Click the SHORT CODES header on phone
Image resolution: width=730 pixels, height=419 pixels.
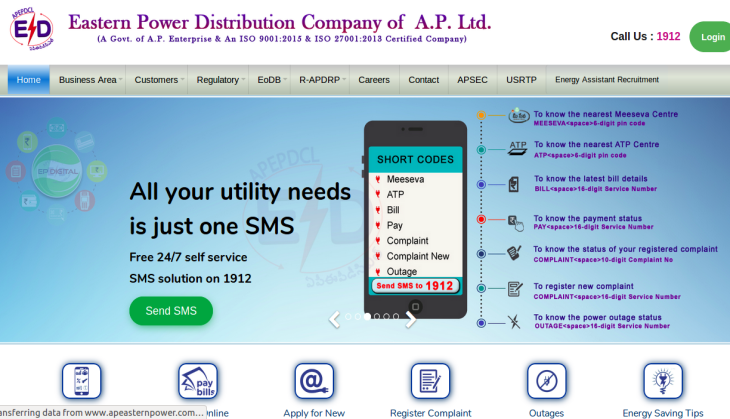point(415,159)
